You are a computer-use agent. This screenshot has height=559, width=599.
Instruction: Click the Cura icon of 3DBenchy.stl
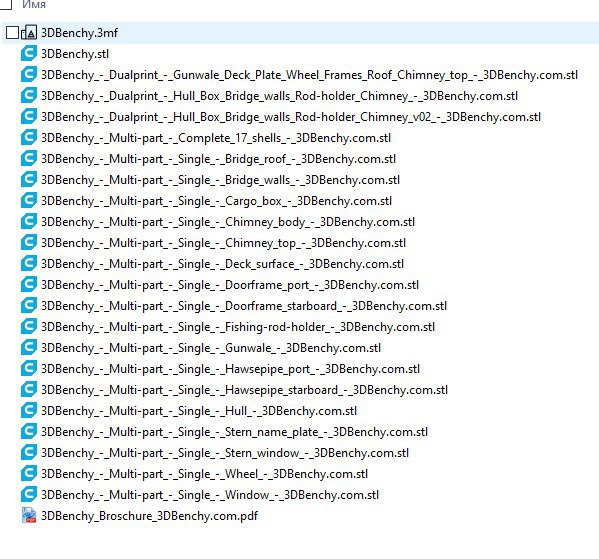pyautogui.click(x=29, y=53)
